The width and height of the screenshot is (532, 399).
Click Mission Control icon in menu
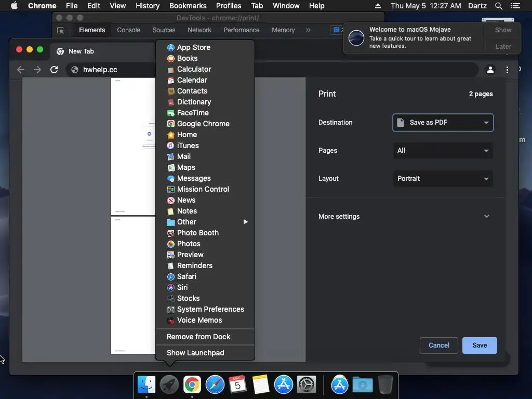[x=170, y=189]
